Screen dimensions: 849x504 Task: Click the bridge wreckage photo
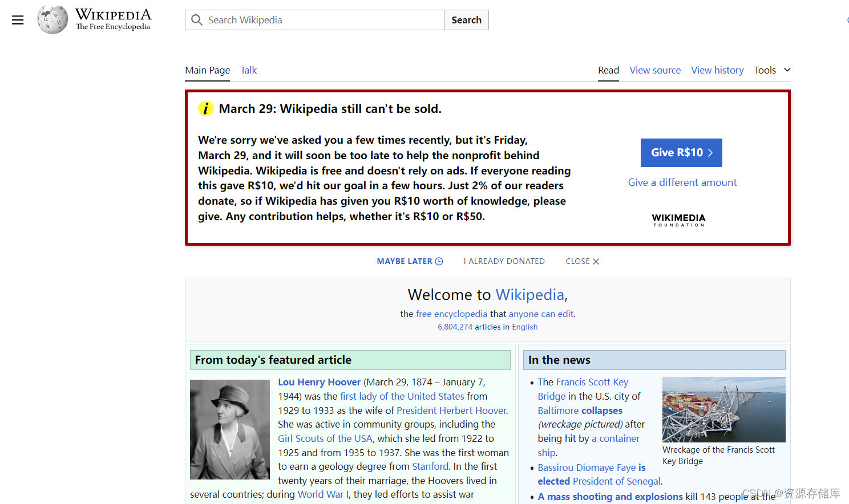[723, 409]
